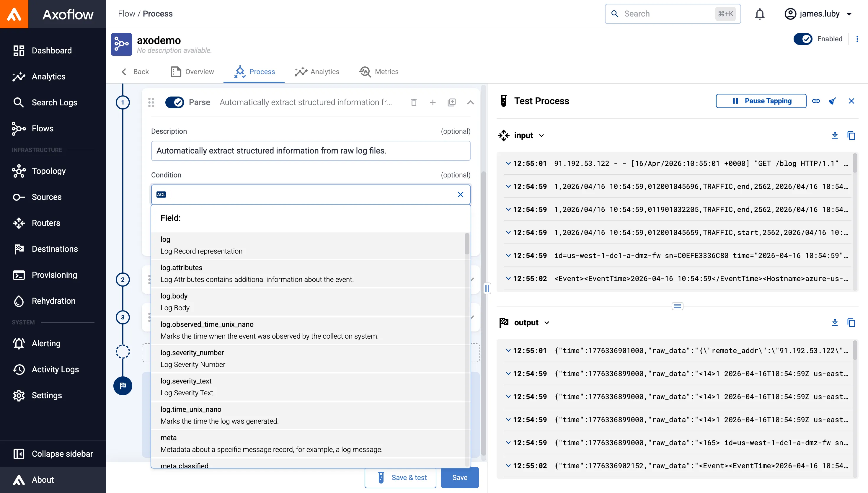The height and width of the screenshot is (493, 868).
Task: Open Topology in the sidebar
Action: pyautogui.click(x=48, y=171)
